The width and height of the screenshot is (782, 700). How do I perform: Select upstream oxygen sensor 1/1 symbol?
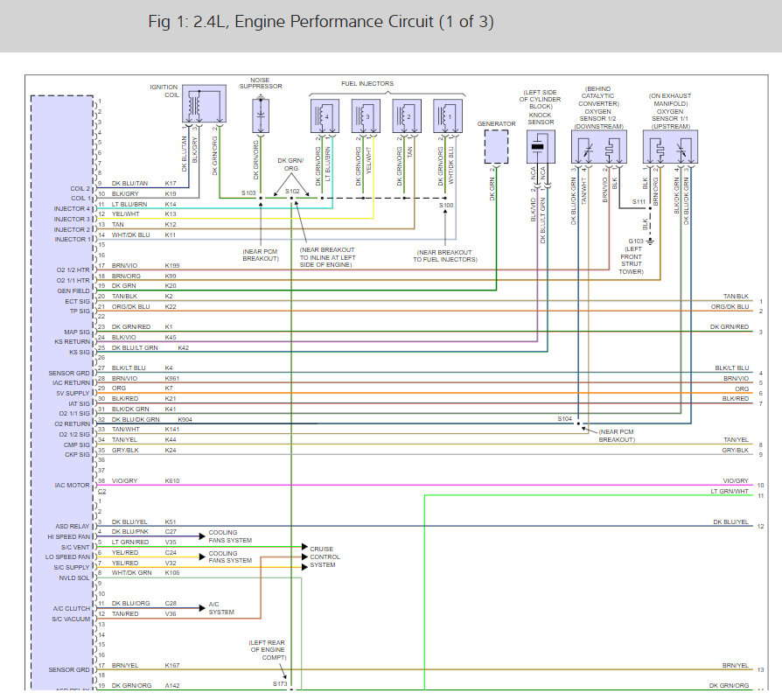tap(670, 147)
